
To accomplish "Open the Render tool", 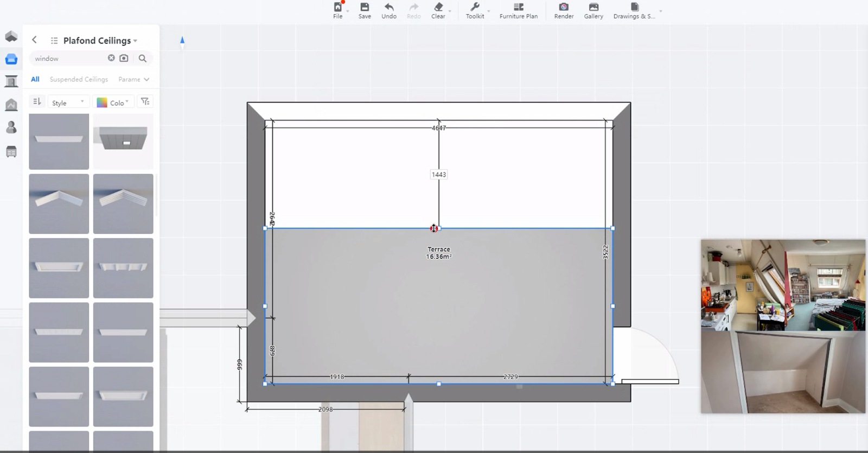I will [x=564, y=10].
